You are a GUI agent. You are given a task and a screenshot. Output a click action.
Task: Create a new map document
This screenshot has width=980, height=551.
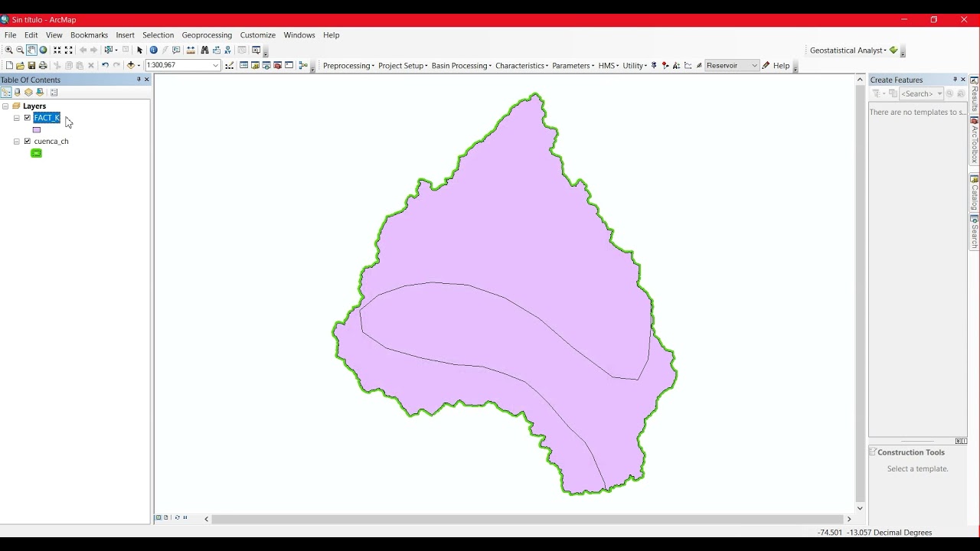click(x=9, y=66)
